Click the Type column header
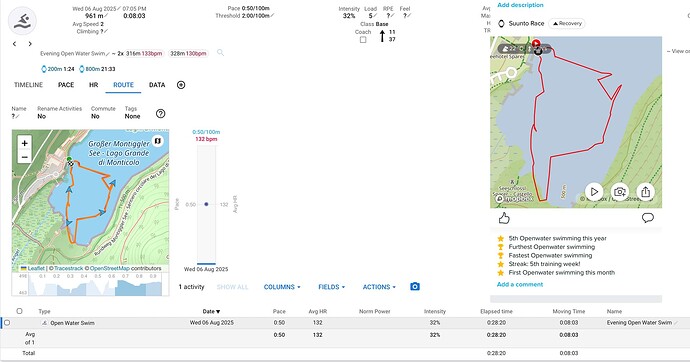 click(44, 311)
